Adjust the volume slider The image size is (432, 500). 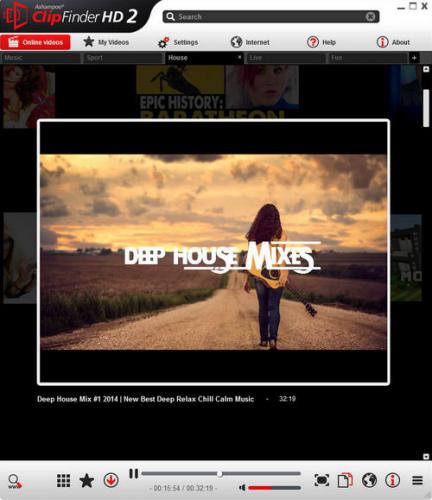coord(274,488)
